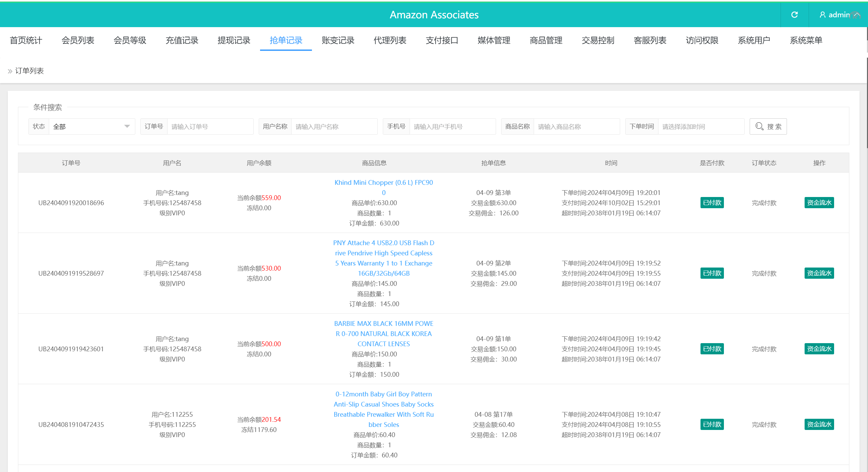
Task: Click the admin user icon
Action: tap(823, 15)
